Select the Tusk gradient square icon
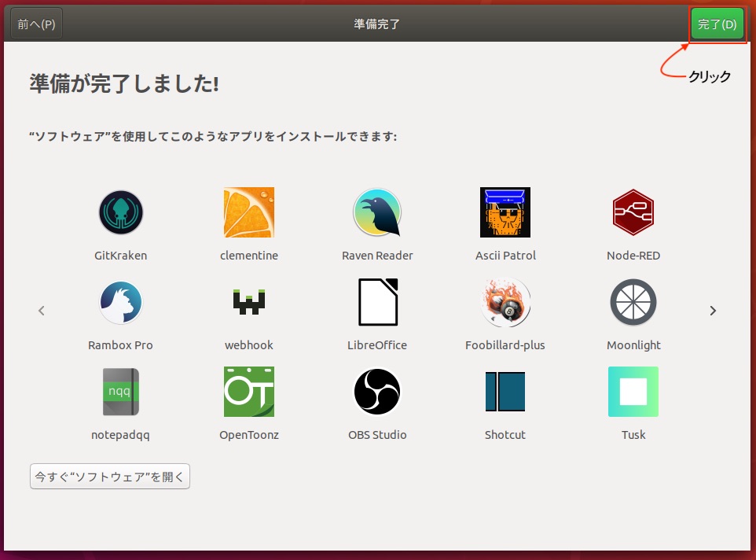This screenshot has height=560, width=756. [x=633, y=392]
